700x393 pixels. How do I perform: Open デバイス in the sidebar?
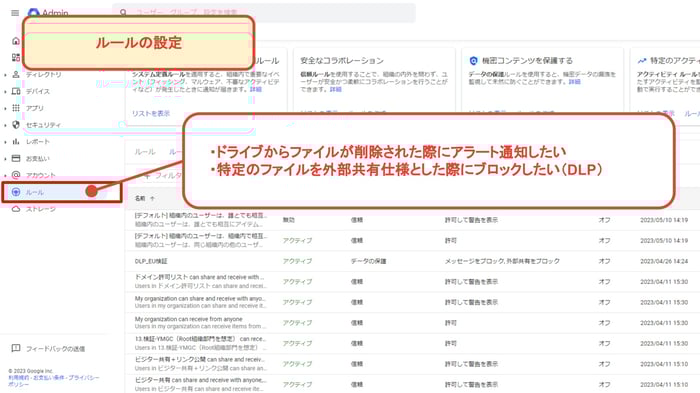click(x=38, y=91)
